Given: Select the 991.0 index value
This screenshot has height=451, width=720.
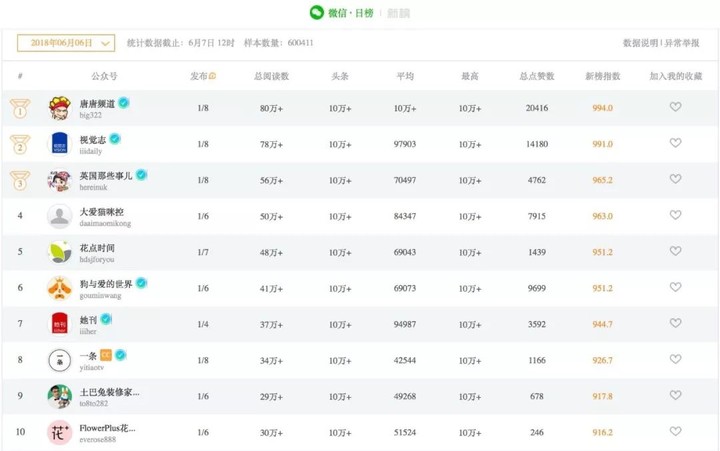Looking at the screenshot, I should point(602,144).
